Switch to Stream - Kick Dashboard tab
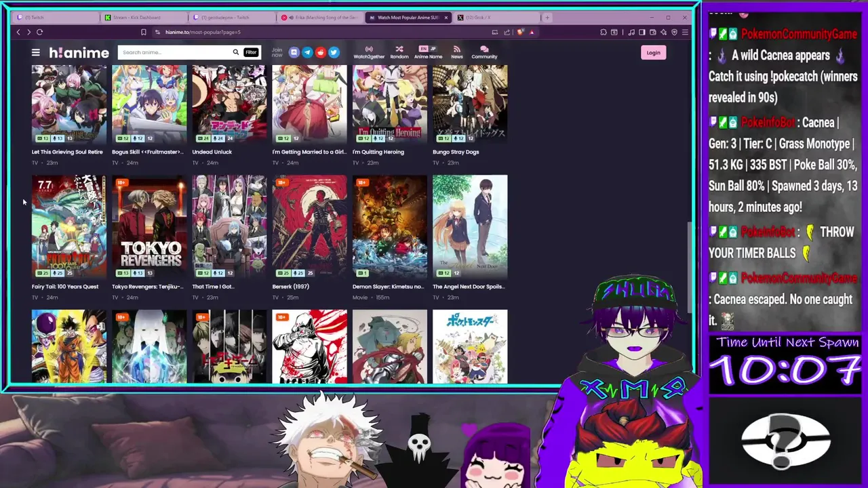 pos(144,18)
